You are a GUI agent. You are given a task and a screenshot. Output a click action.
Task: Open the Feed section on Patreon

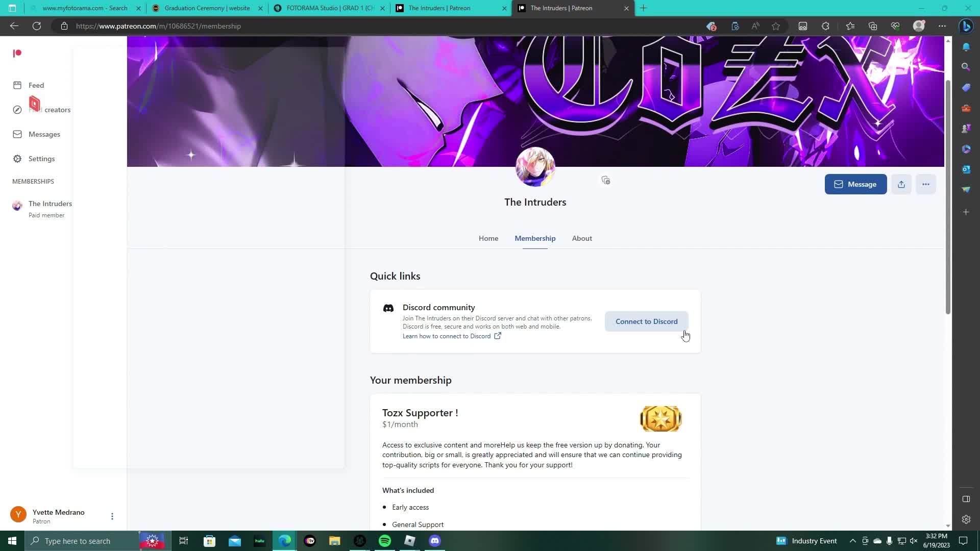click(x=36, y=85)
